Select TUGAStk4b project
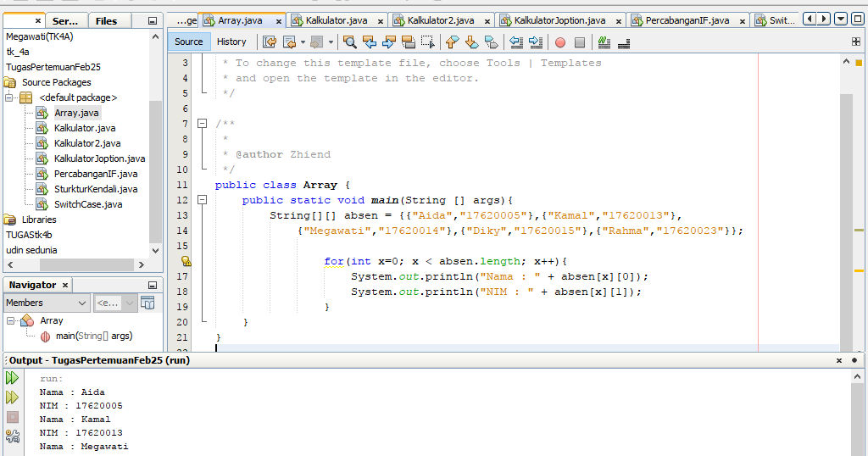This screenshot has width=868, height=456. tap(29, 235)
